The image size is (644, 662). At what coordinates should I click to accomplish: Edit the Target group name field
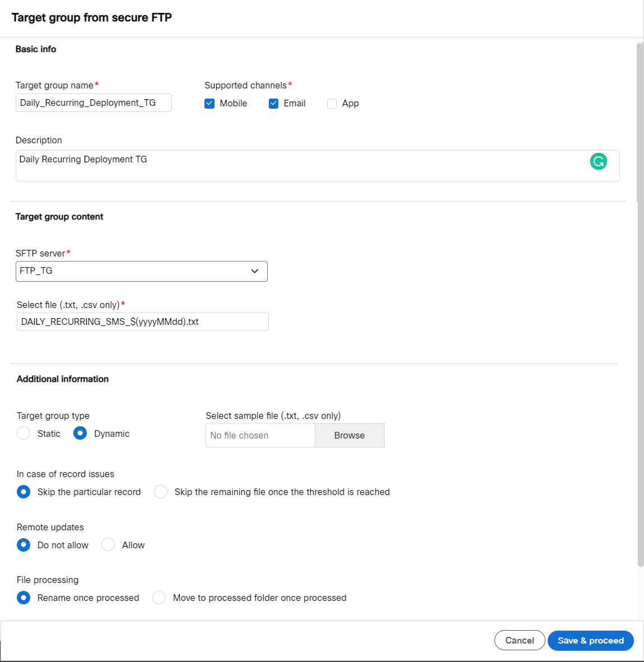coord(94,103)
